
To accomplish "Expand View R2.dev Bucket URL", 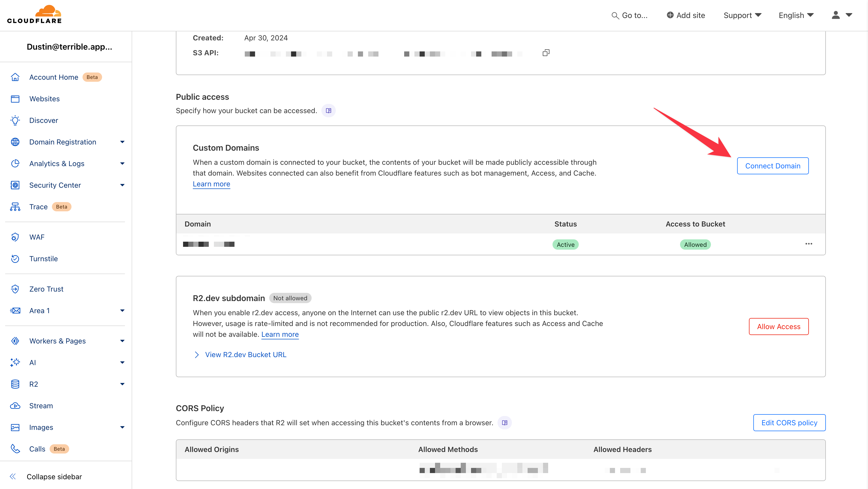I will click(240, 355).
